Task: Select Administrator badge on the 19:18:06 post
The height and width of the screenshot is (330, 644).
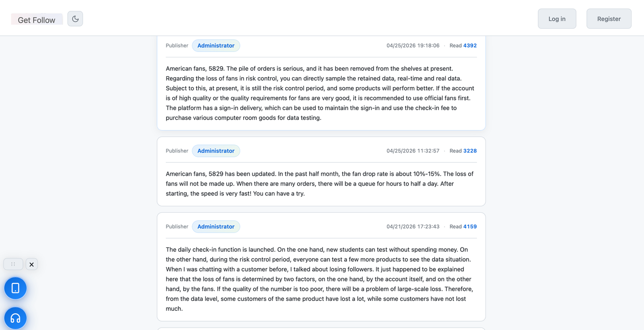Action: click(216, 46)
